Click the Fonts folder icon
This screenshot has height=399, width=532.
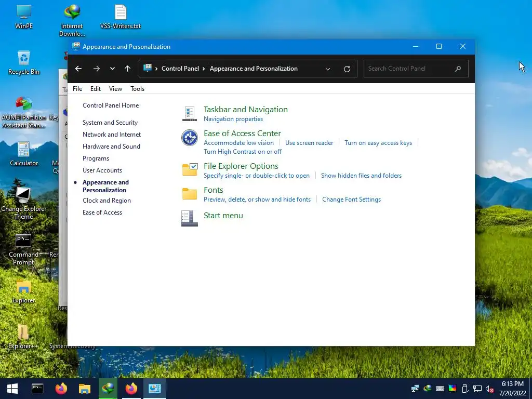189,193
